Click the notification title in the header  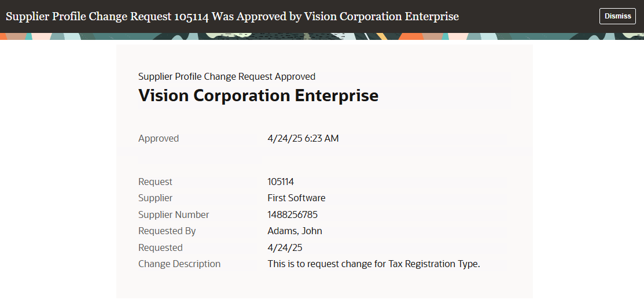[232, 16]
